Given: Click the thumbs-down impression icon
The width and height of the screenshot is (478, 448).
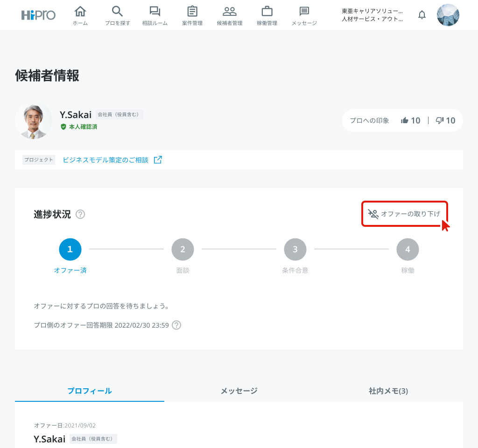Looking at the screenshot, I should tap(439, 120).
